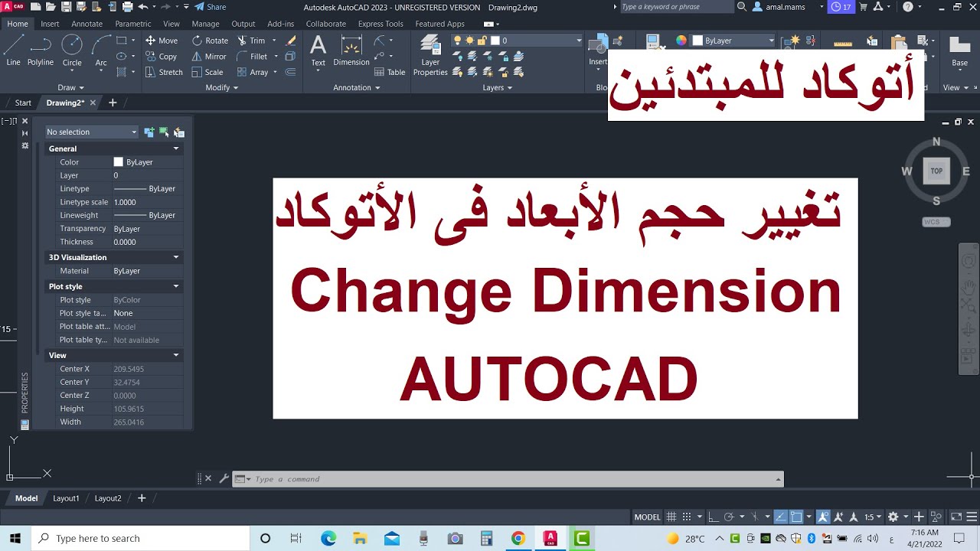The image size is (980, 551).
Task: Select the Dimension tool
Action: click(x=351, y=51)
